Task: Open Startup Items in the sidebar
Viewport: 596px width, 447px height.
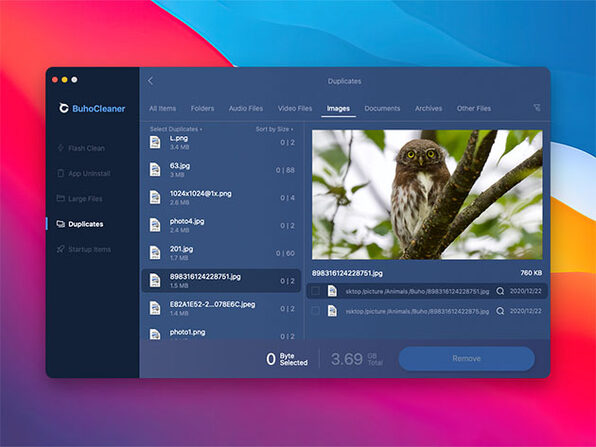Action: [x=84, y=249]
